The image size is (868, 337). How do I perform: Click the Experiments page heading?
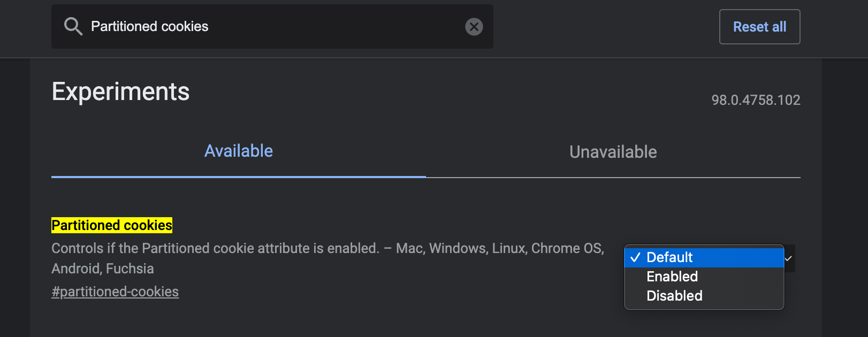pyautogui.click(x=120, y=91)
